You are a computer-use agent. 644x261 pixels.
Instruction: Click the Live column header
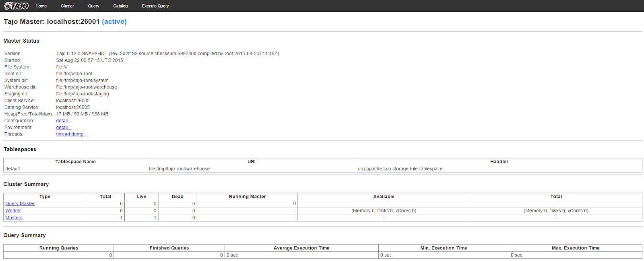click(x=141, y=197)
